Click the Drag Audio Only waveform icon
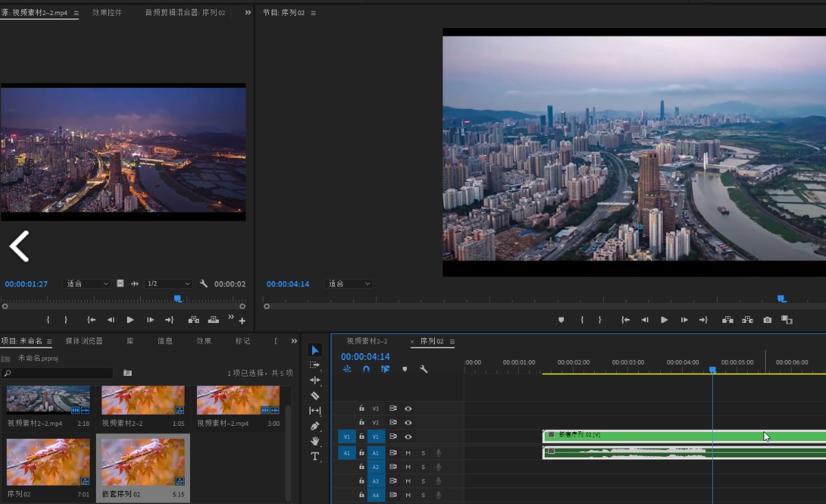 [134, 283]
